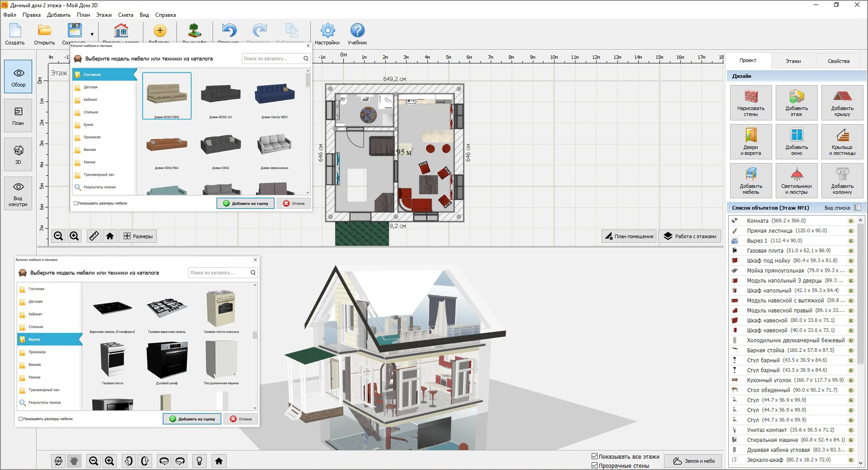Open Двери и ворота tool

click(x=751, y=142)
